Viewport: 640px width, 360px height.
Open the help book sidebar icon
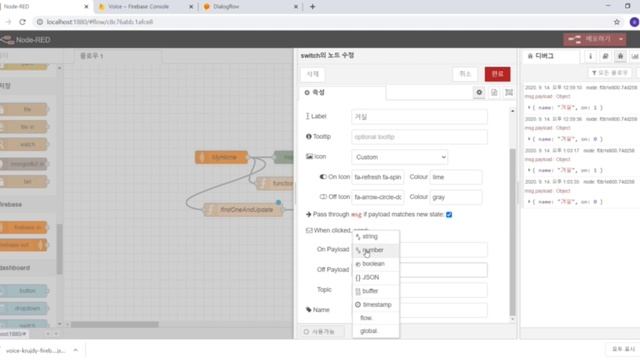[x=605, y=56]
